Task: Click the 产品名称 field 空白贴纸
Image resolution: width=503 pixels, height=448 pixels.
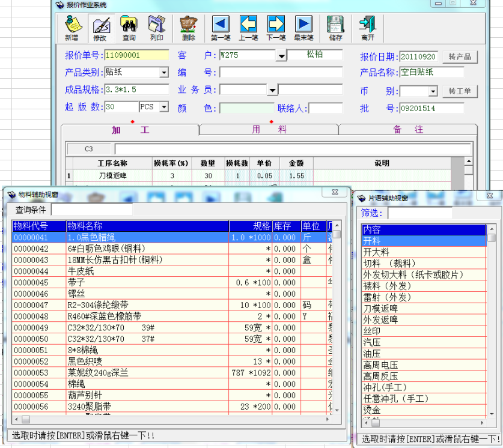Action: coord(431,72)
